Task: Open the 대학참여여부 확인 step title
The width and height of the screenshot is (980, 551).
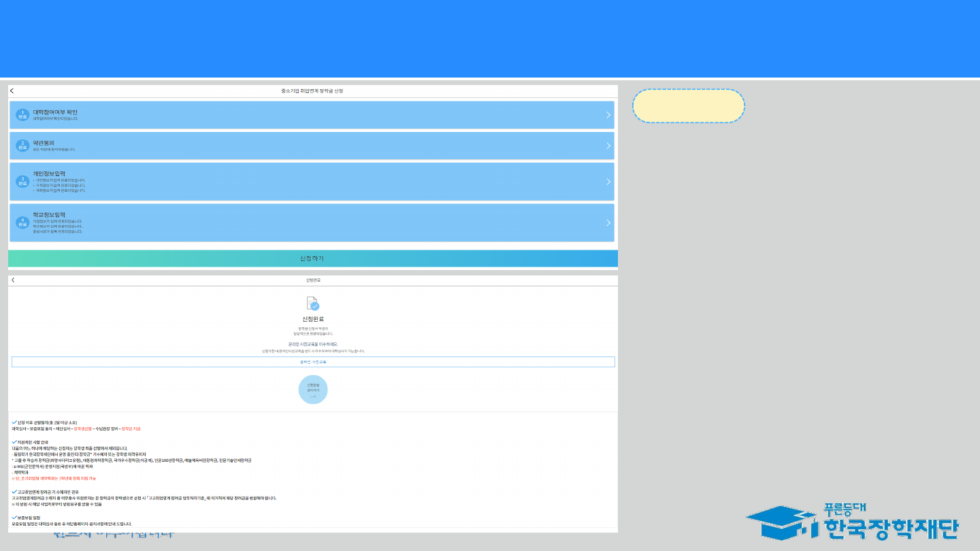Action: click(55, 112)
